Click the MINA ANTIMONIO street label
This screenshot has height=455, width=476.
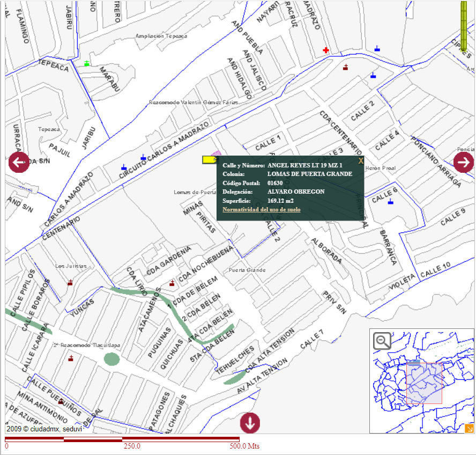[x=42, y=407]
